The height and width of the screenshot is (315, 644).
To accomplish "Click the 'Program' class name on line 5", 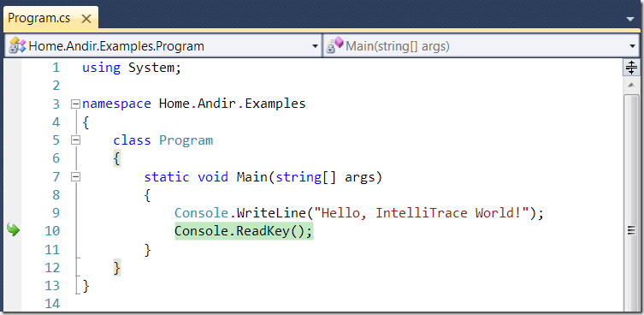I will click(x=186, y=140).
